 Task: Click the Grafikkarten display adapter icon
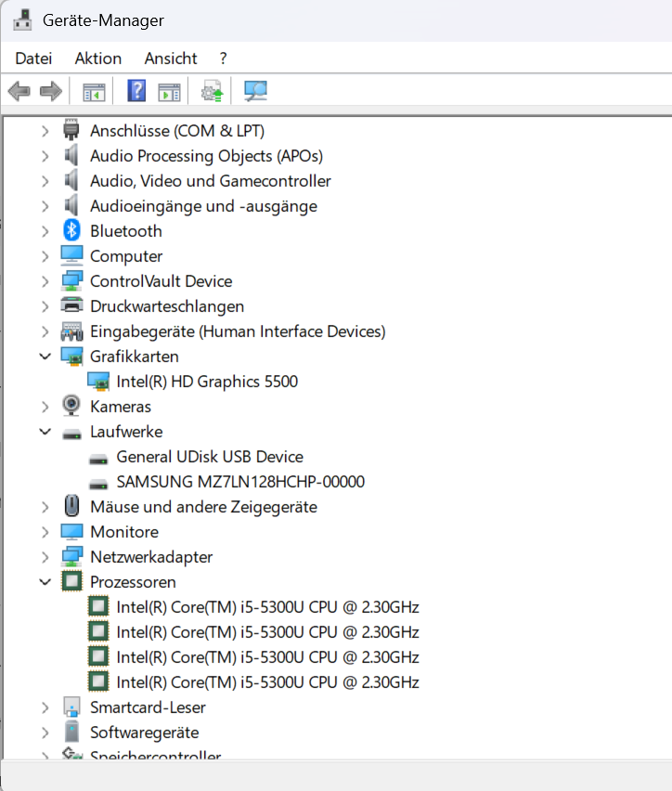pyautogui.click(x=71, y=357)
